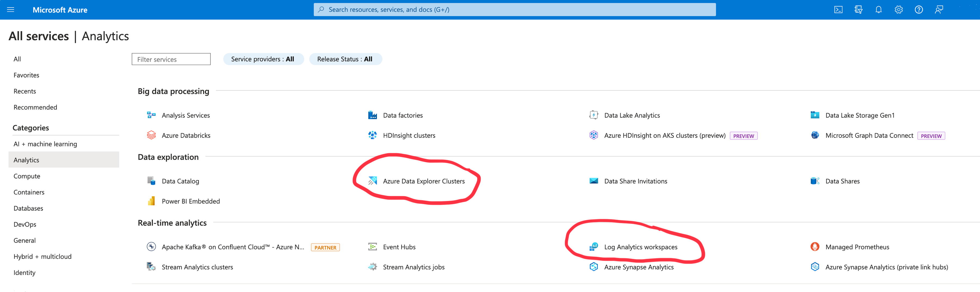Image resolution: width=980 pixels, height=292 pixels.
Task: Click PARTNER badge beside Apache Kafka
Action: coord(325,247)
